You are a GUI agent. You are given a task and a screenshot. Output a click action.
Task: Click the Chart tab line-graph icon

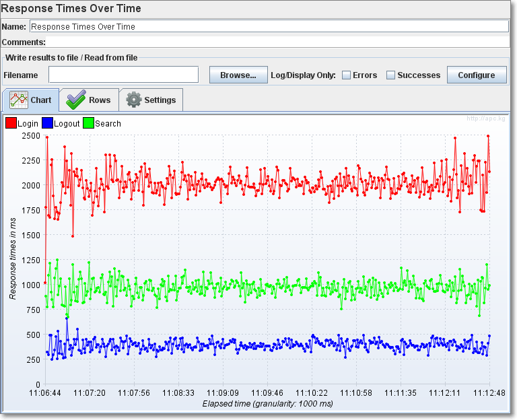point(18,100)
